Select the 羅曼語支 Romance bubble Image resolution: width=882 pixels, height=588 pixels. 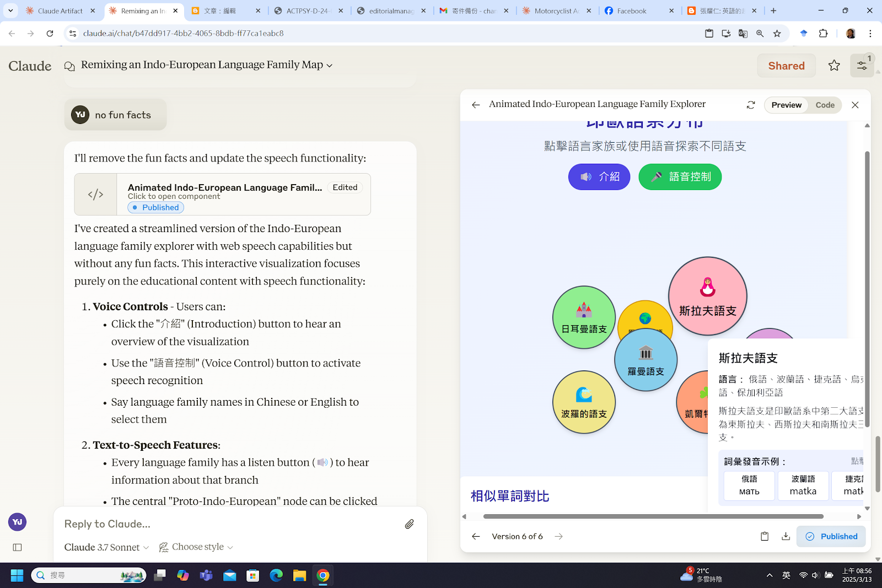point(646,360)
